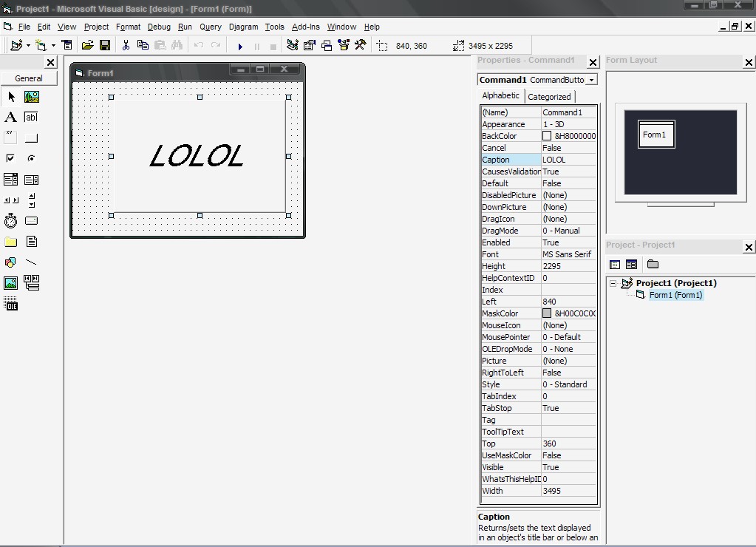
Task: Click Toggle Folders in Project panel
Action: point(653,264)
